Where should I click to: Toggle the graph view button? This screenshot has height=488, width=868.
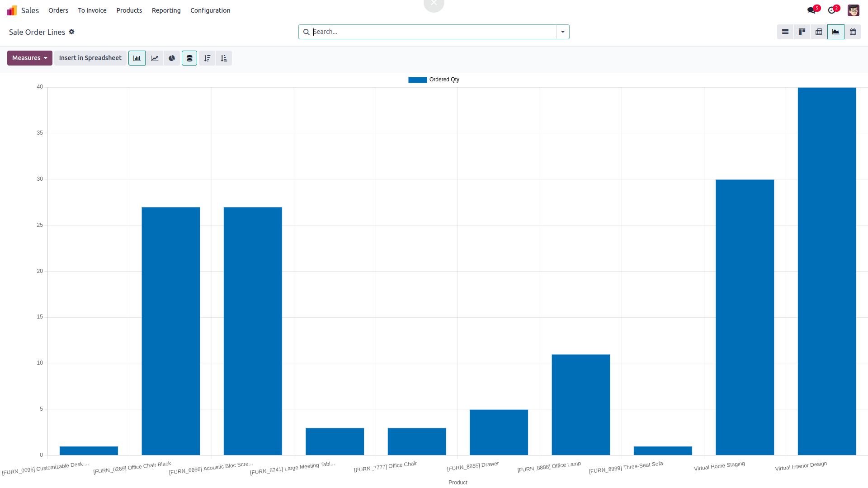[835, 32]
